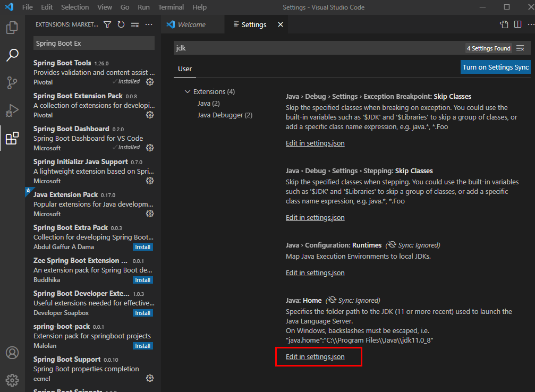Open the Search view in activity bar
The height and width of the screenshot is (392, 535).
tap(12, 55)
